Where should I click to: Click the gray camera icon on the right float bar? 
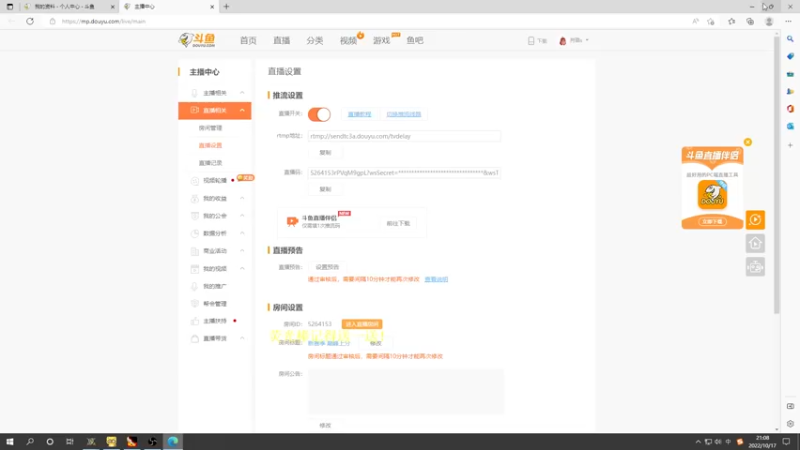[x=755, y=267]
